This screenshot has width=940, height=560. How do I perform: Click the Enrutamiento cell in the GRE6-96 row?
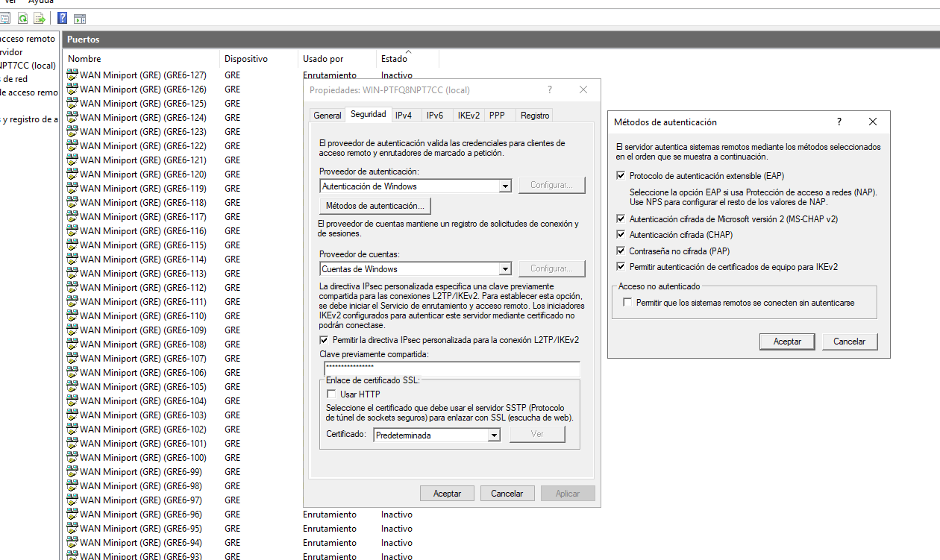pyautogui.click(x=330, y=515)
